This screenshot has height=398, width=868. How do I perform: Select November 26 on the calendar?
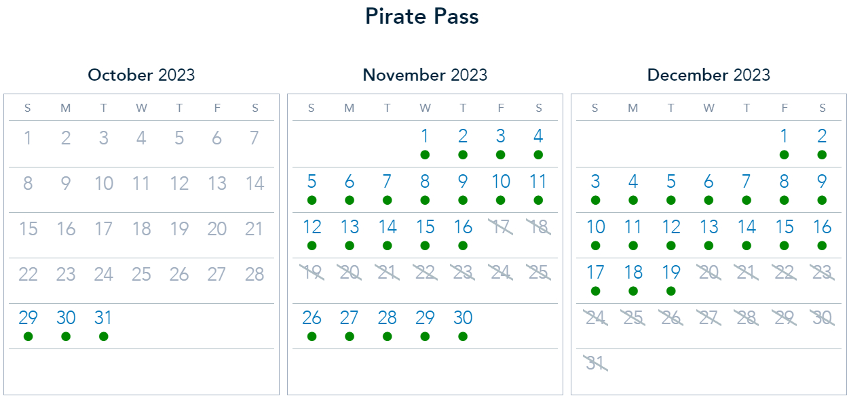312,318
